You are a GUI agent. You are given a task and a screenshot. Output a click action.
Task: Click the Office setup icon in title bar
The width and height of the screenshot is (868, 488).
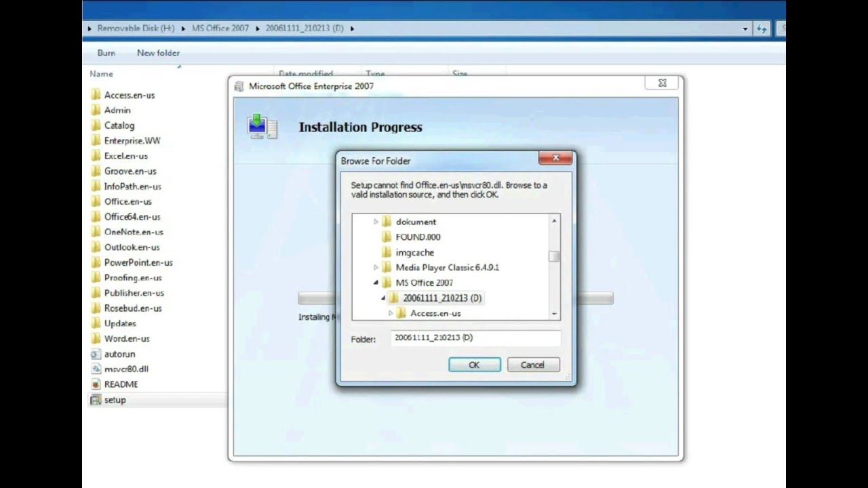click(239, 86)
